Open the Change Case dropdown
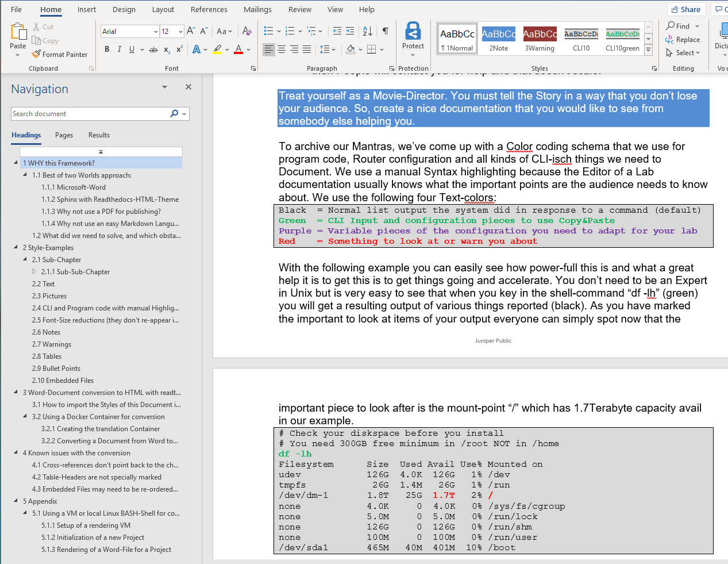Viewport: 728px width, 564px height. coord(224,31)
